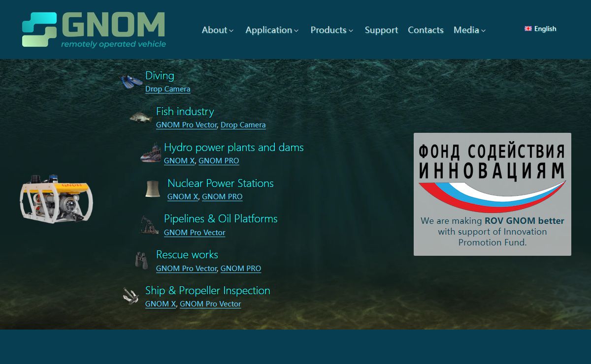This screenshot has width=591, height=364.
Task: Expand the Media menu dropdown
Action: coord(469,30)
